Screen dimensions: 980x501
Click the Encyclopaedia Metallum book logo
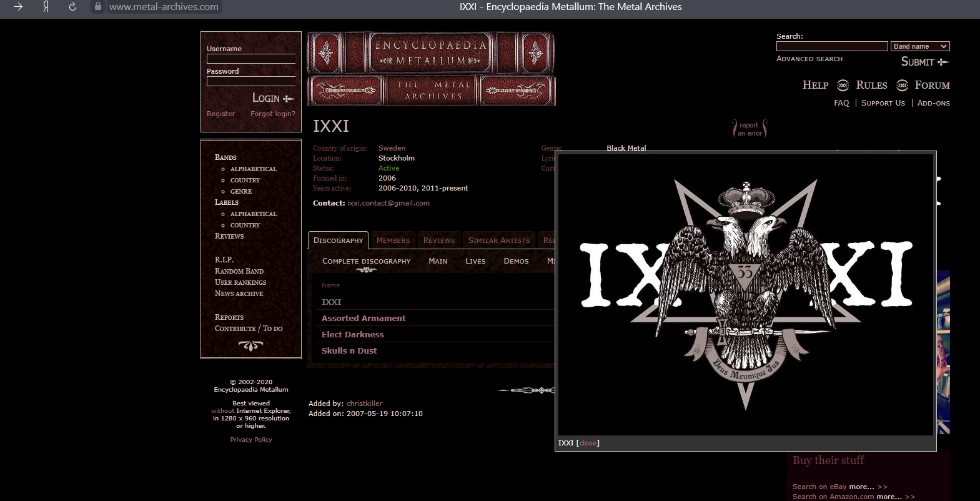pos(431,69)
